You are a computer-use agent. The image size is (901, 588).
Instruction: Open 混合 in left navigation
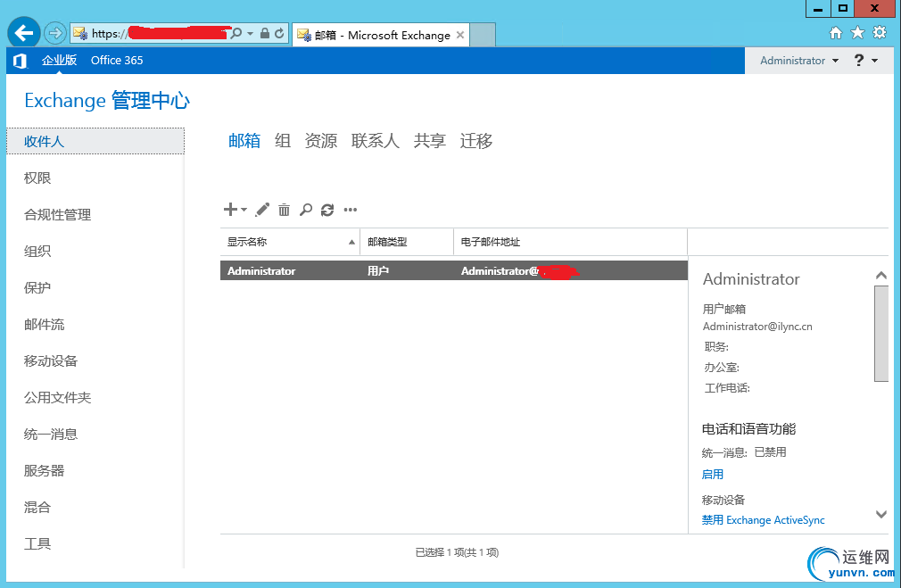pyautogui.click(x=37, y=508)
